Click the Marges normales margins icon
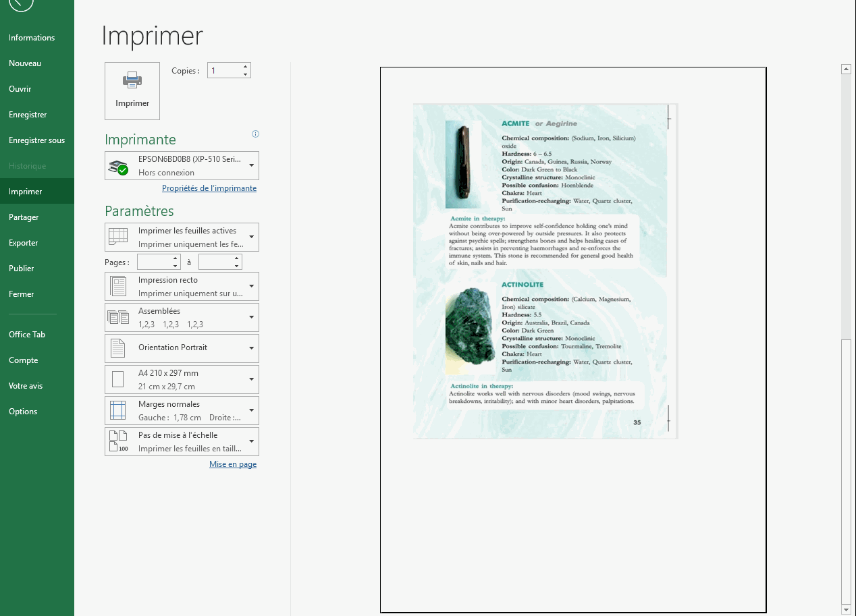This screenshot has height=616, width=856. pyautogui.click(x=118, y=410)
